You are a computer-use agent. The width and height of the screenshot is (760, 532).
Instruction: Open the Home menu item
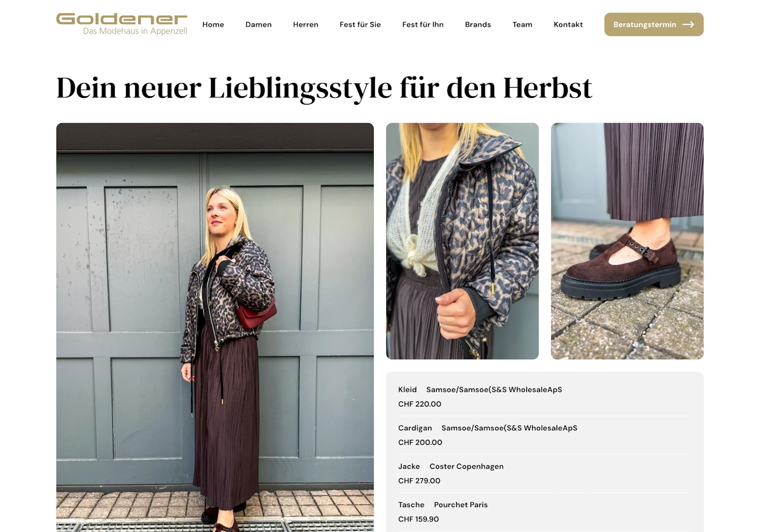[213, 24]
